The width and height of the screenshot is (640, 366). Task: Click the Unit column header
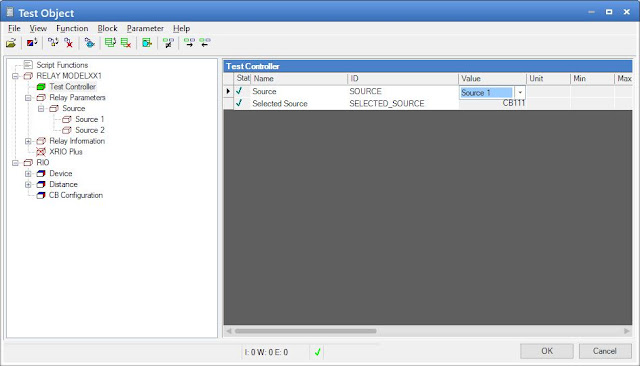point(548,78)
